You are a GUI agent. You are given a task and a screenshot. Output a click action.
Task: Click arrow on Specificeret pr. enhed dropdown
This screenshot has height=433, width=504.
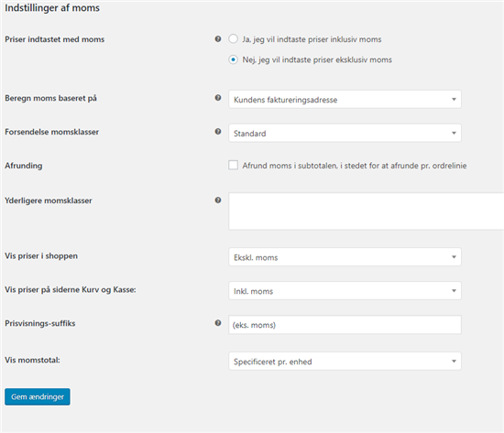(x=454, y=362)
